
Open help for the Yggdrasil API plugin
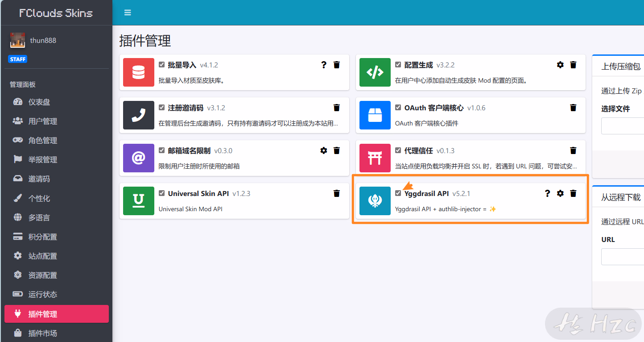point(547,193)
